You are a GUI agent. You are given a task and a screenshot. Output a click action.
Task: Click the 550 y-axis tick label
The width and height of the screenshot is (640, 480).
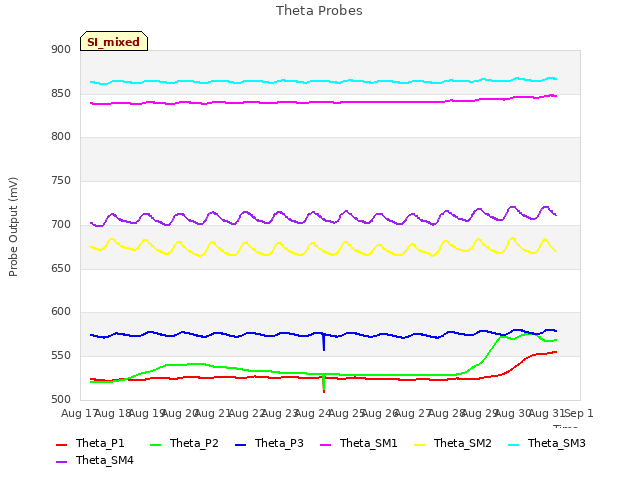61,356
